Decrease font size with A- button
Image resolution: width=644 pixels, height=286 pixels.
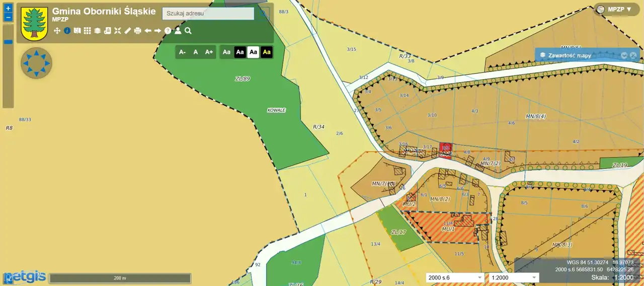(x=182, y=52)
